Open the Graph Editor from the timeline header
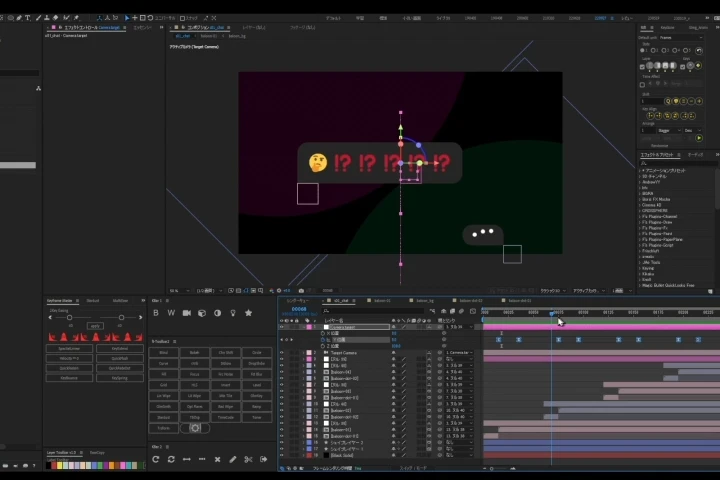This screenshot has width=720, height=480. (473, 311)
